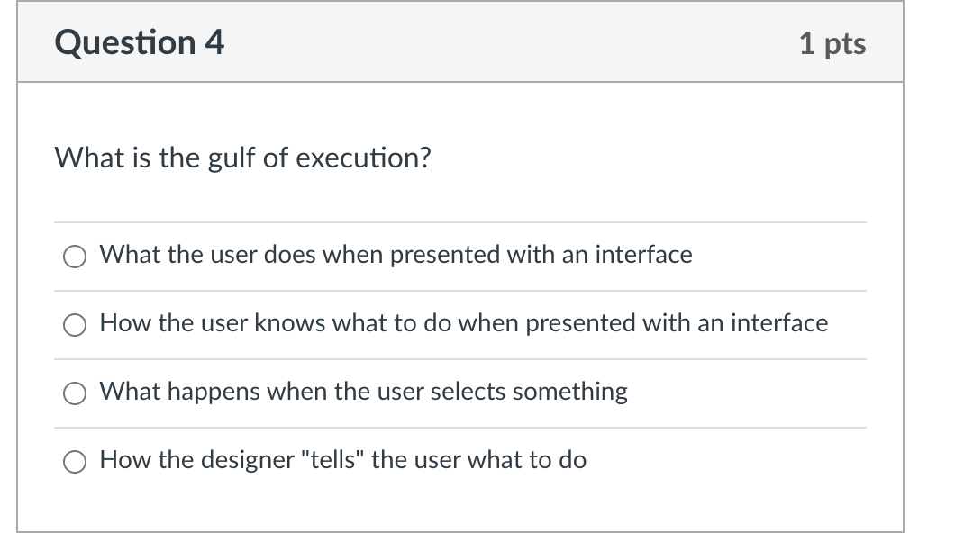Click the word "gulf" in the question prompt
The height and width of the screenshot is (560, 964).
tap(232, 158)
